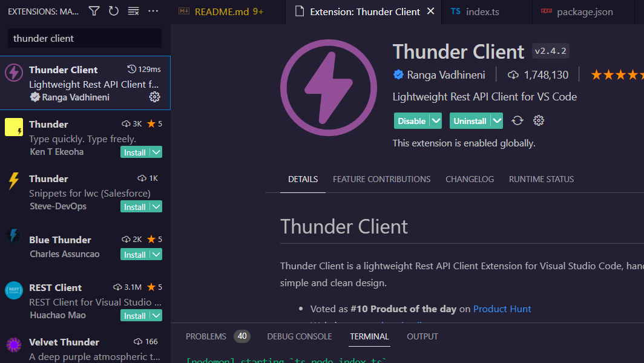
Task: Open the manage gear in extension details
Action: [539, 120]
